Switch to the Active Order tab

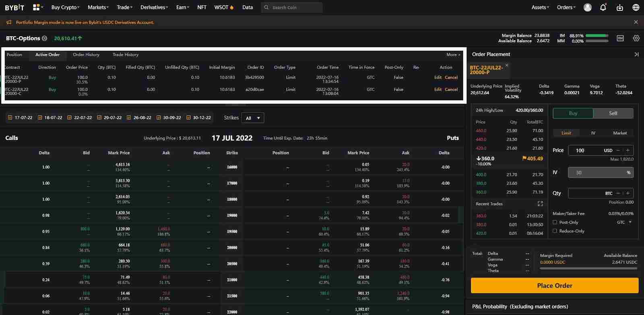(x=47, y=55)
